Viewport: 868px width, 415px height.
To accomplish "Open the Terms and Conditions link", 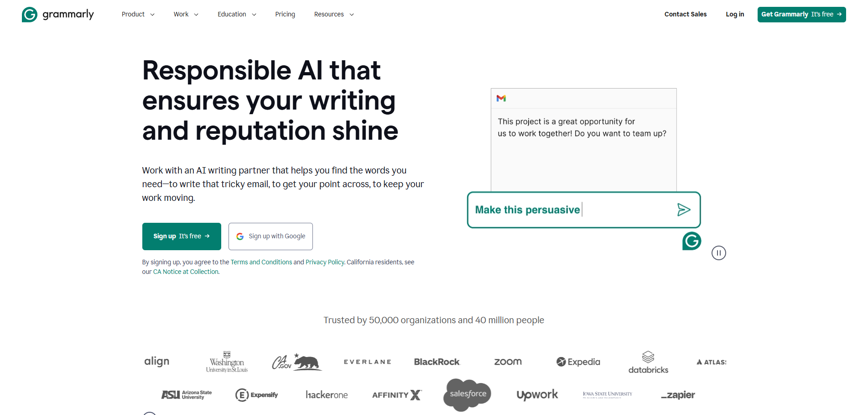I will pyautogui.click(x=261, y=262).
